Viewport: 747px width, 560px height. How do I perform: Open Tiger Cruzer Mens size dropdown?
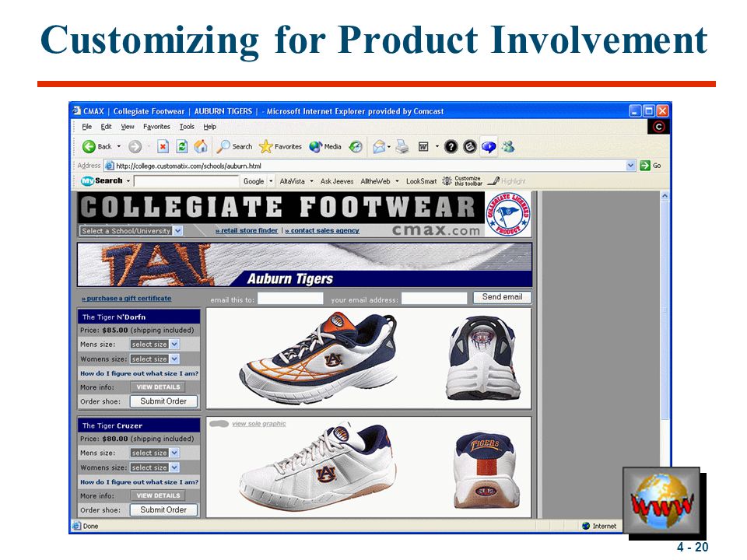click(155, 453)
